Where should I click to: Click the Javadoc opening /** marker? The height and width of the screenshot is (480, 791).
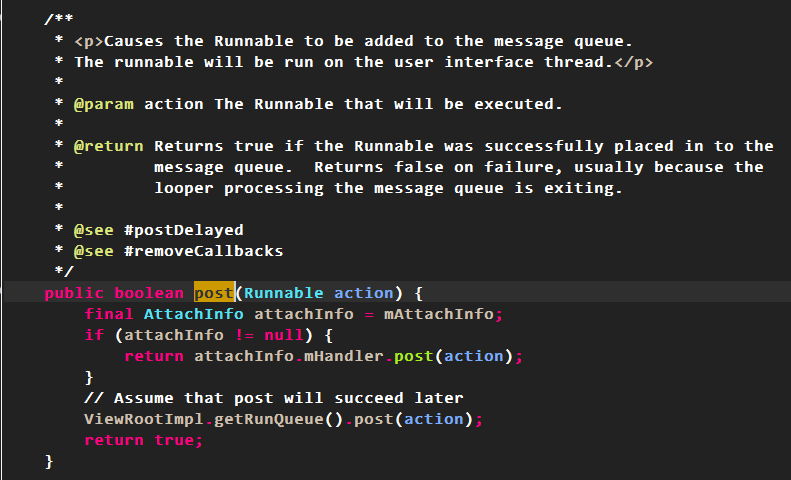coord(59,20)
